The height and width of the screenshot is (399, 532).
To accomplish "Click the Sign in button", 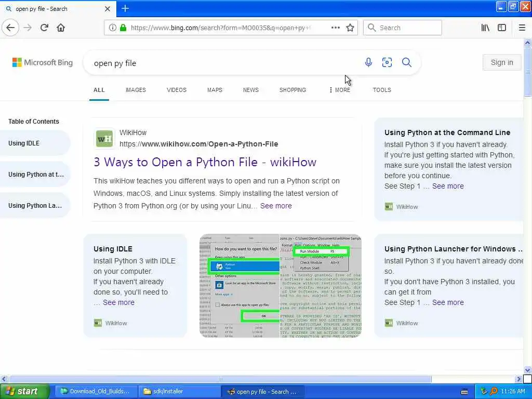I will (502, 62).
